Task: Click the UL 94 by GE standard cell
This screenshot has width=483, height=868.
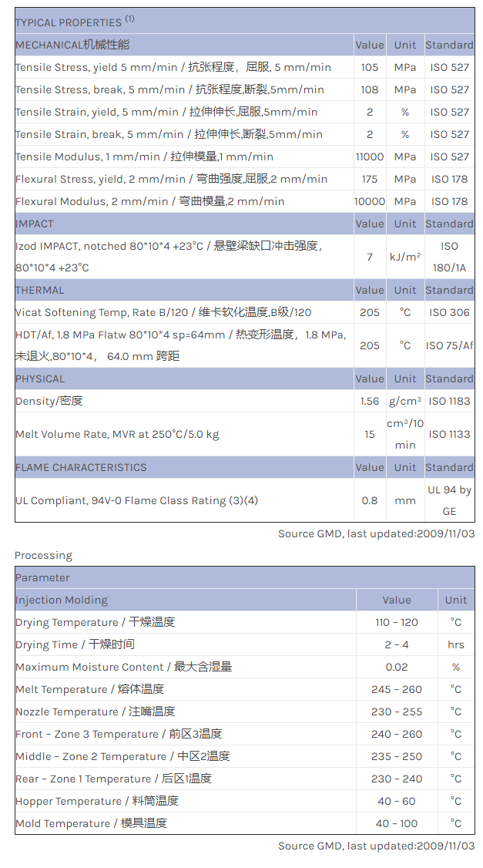Action: pyautogui.click(x=450, y=500)
